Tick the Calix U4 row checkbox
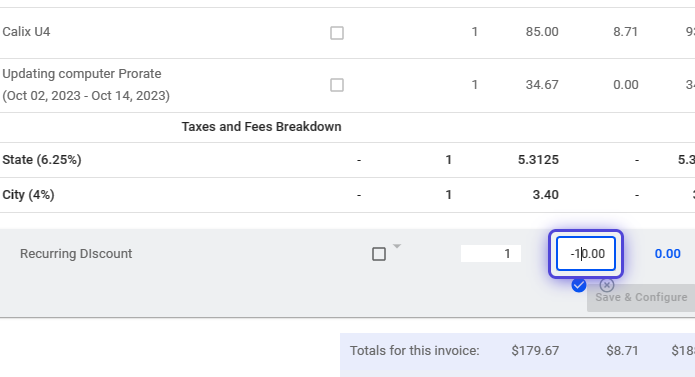The width and height of the screenshot is (695, 377). (x=337, y=33)
